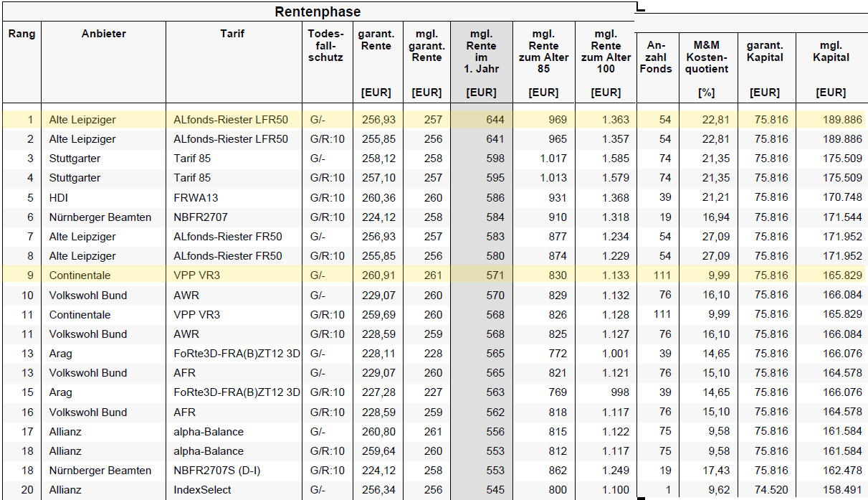Viewport: 868px width, 500px height.
Task: Click the Anzahl Fonds value 1
Action: (x=669, y=490)
